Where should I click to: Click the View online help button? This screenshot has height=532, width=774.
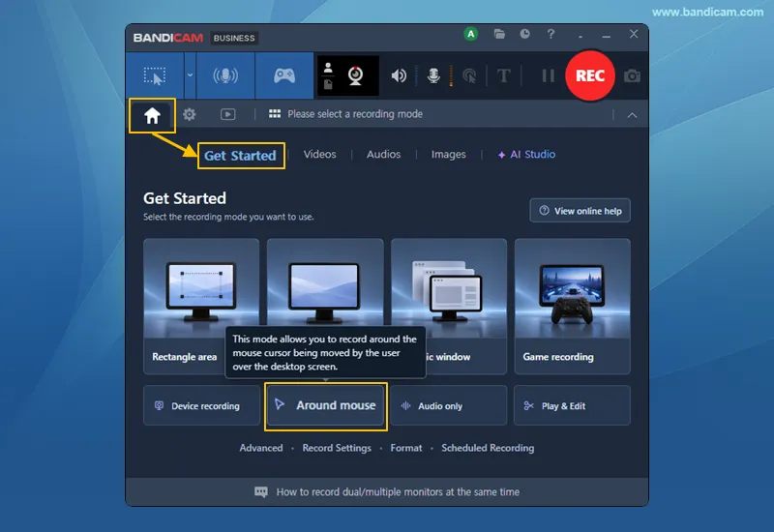(580, 211)
